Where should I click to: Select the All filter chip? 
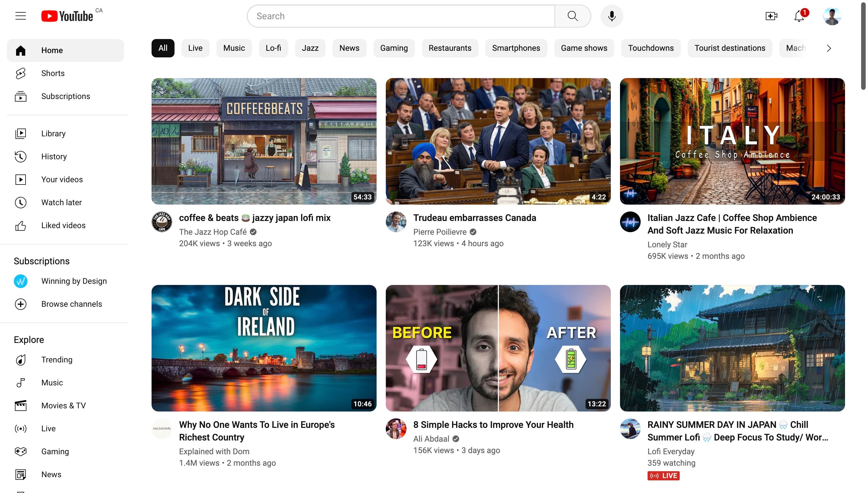(163, 48)
